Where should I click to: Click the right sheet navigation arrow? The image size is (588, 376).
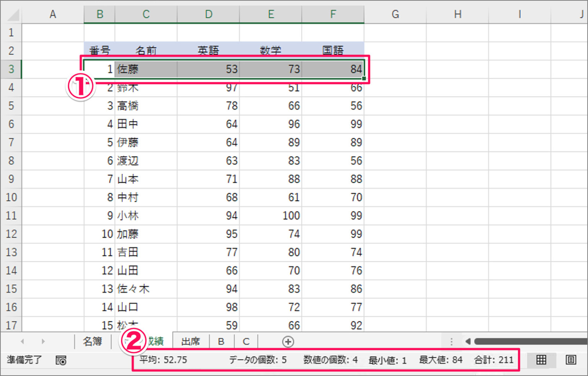(43, 341)
